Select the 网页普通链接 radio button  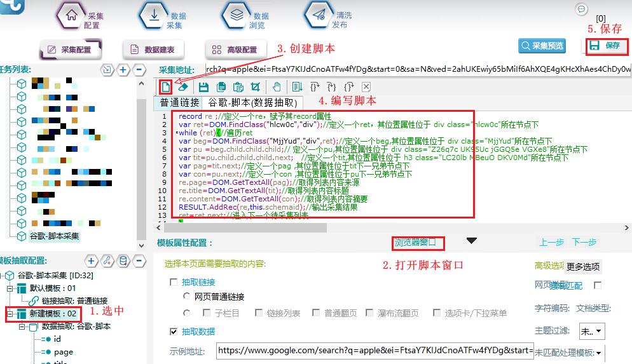click(x=187, y=297)
